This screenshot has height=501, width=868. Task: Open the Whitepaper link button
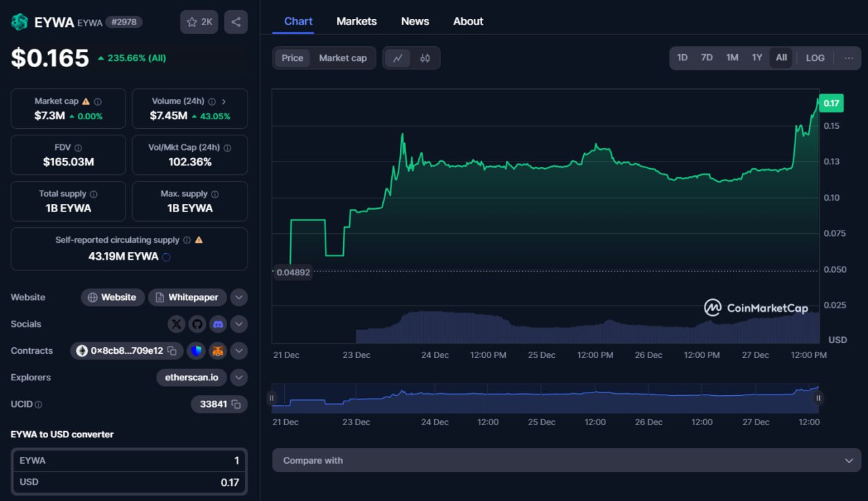coord(187,297)
